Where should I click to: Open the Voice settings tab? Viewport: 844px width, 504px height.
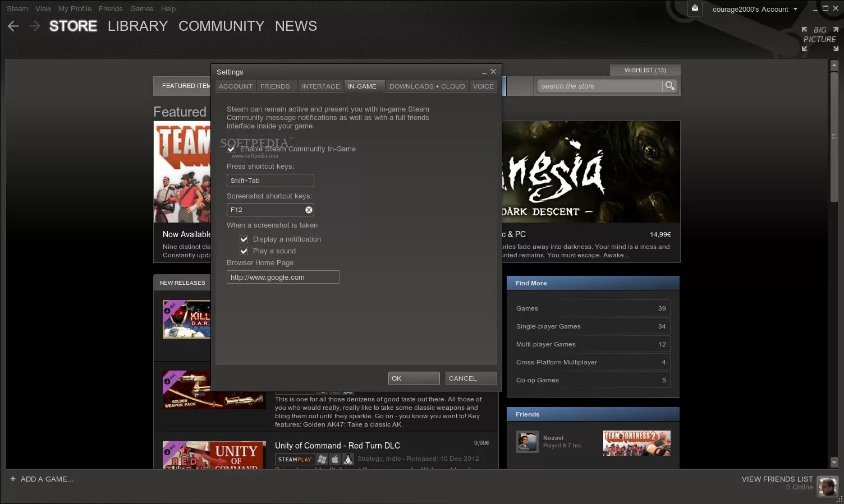coord(483,86)
